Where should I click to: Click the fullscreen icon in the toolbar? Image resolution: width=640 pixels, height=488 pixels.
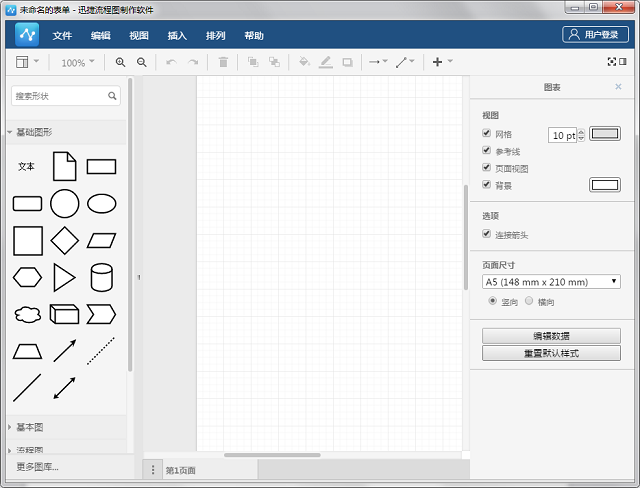[x=611, y=62]
